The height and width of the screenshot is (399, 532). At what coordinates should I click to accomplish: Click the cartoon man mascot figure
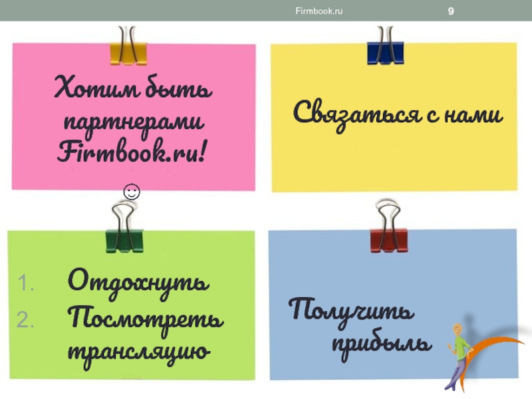459,356
